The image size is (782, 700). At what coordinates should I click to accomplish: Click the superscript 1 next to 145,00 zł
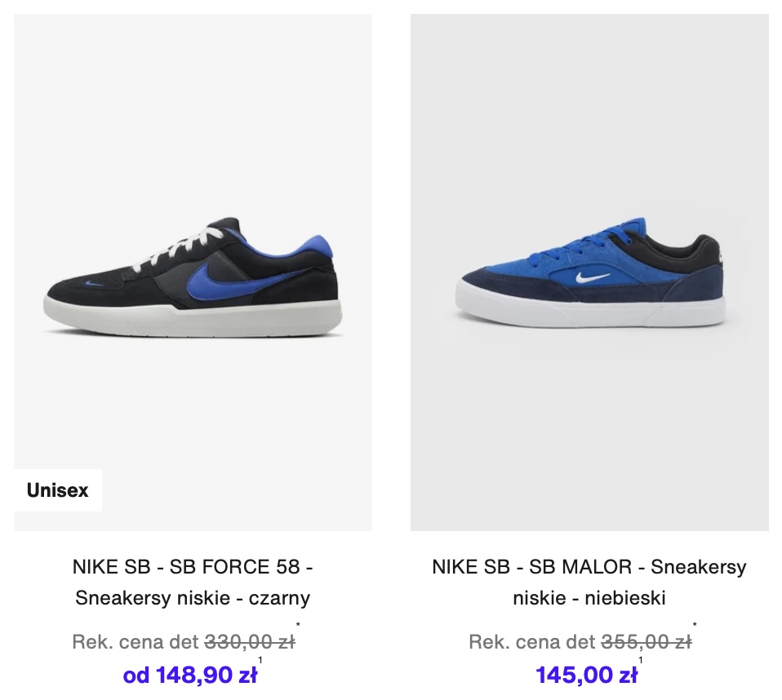point(641,660)
